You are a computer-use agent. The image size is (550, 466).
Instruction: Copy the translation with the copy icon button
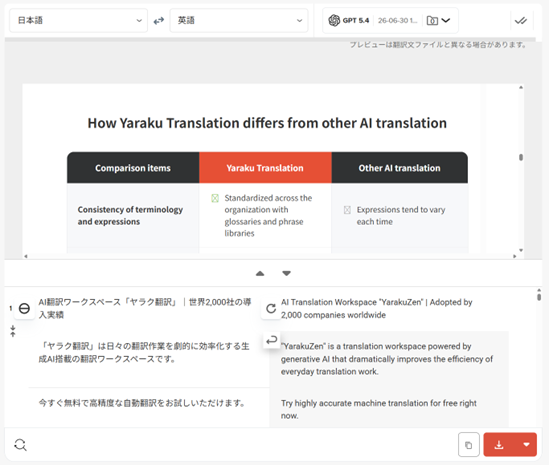(469, 445)
